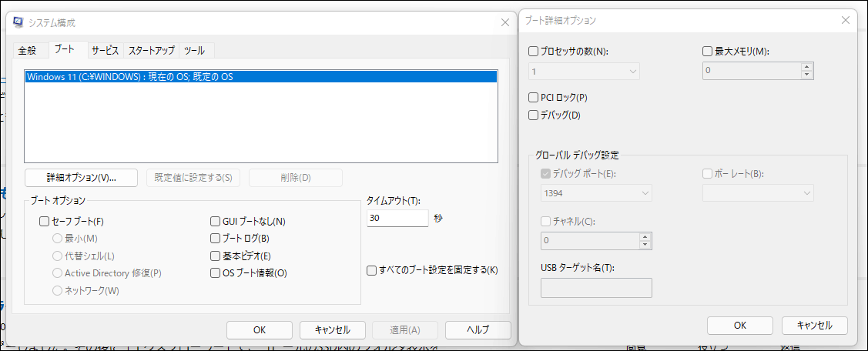Toggle ボー レート(B) checkbox
The width and height of the screenshot is (868, 351).
click(707, 174)
